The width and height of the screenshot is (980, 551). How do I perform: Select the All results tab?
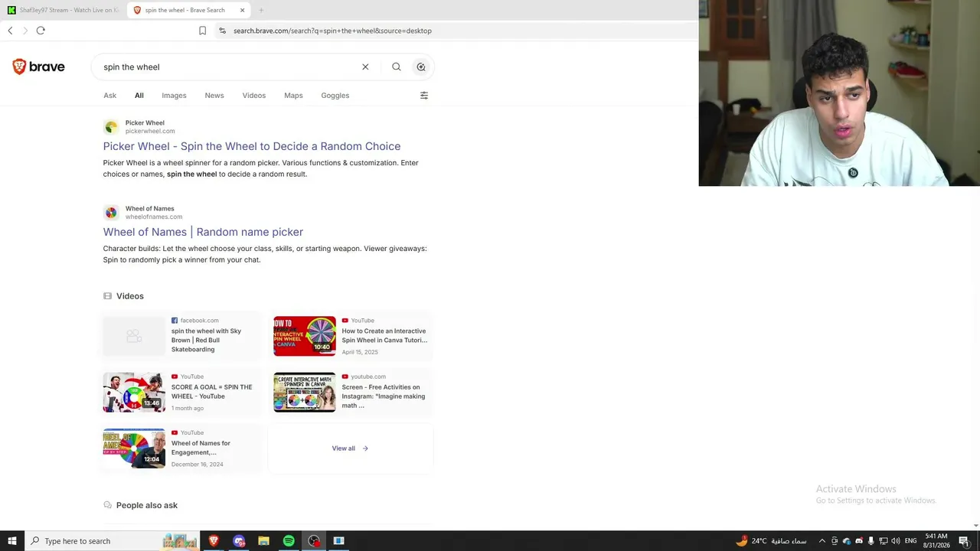(139, 96)
